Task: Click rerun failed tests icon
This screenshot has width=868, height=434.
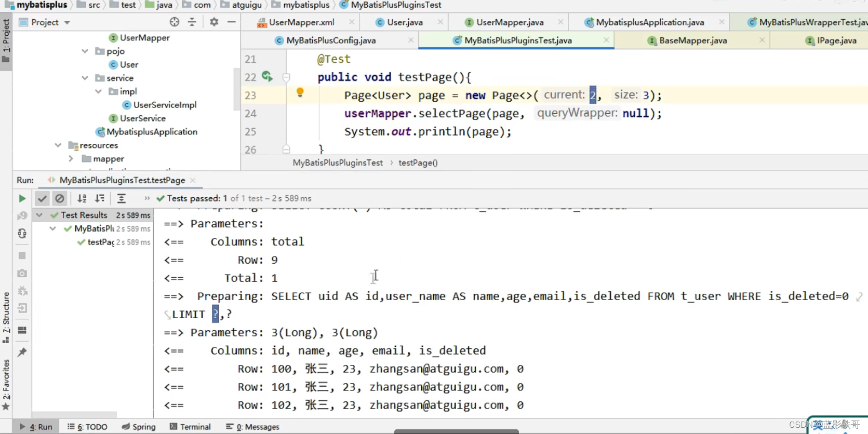Action: coord(22,215)
